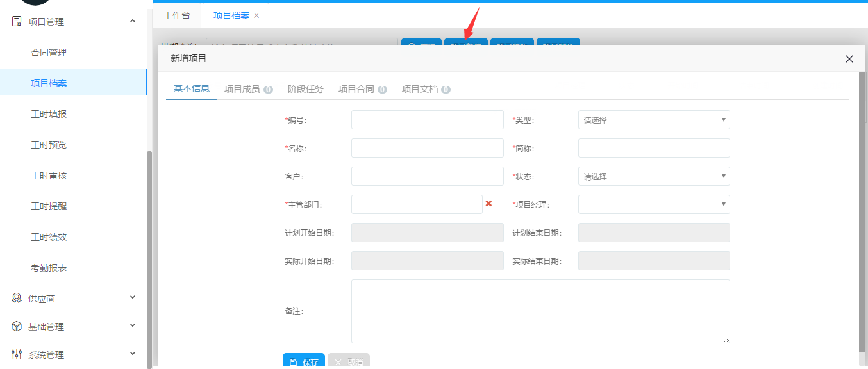Open the 工作台 tab

point(177,15)
